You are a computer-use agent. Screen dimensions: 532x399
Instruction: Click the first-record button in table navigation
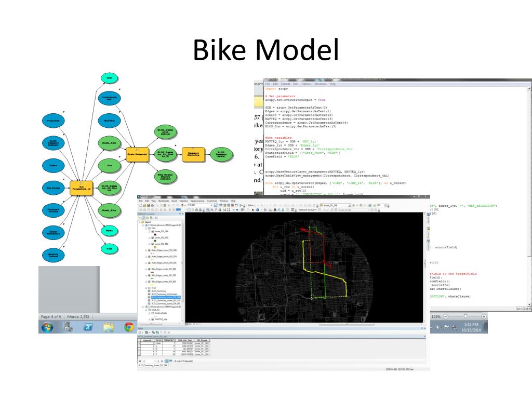(x=140, y=361)
